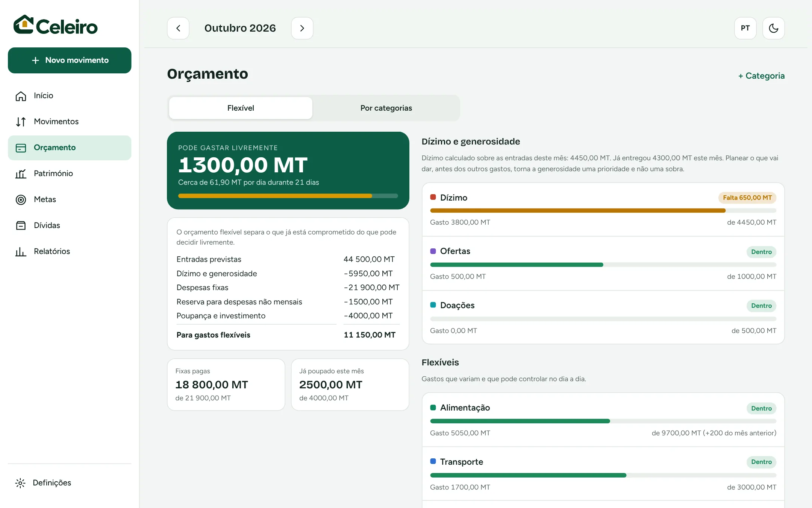Click the Transporte progress bar
The height and width of the screenshot is (508, 812).
(x=603, y=476)
